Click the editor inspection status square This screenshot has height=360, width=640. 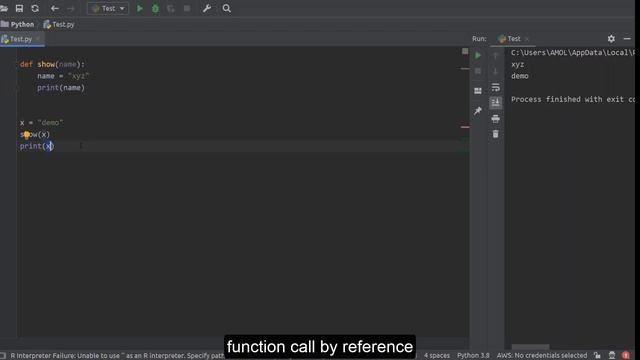click(465, 51)
